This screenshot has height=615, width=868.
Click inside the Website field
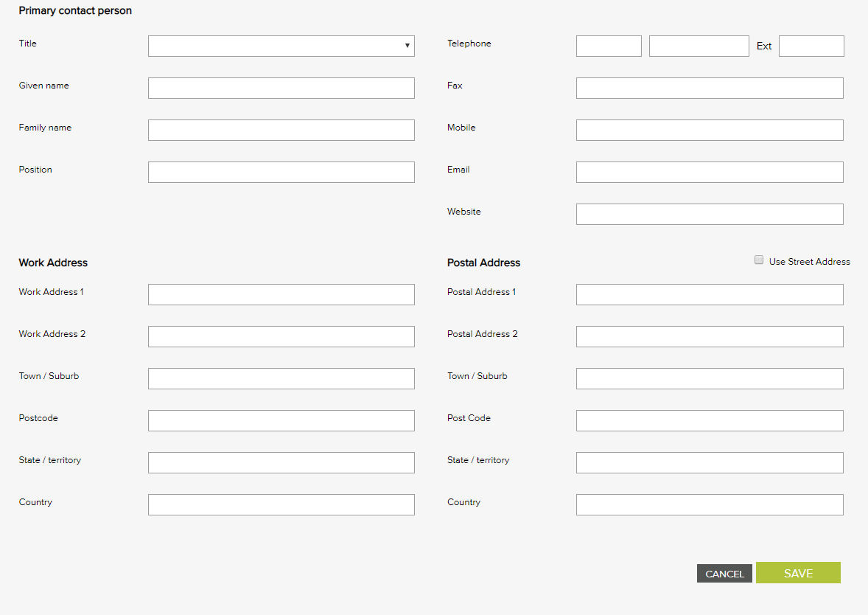click(710, 214)
